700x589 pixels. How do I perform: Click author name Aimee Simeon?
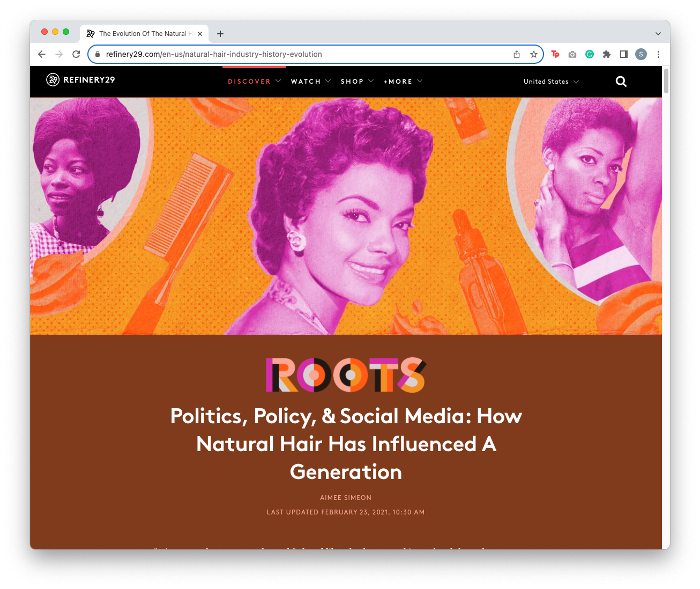point(346,498)
